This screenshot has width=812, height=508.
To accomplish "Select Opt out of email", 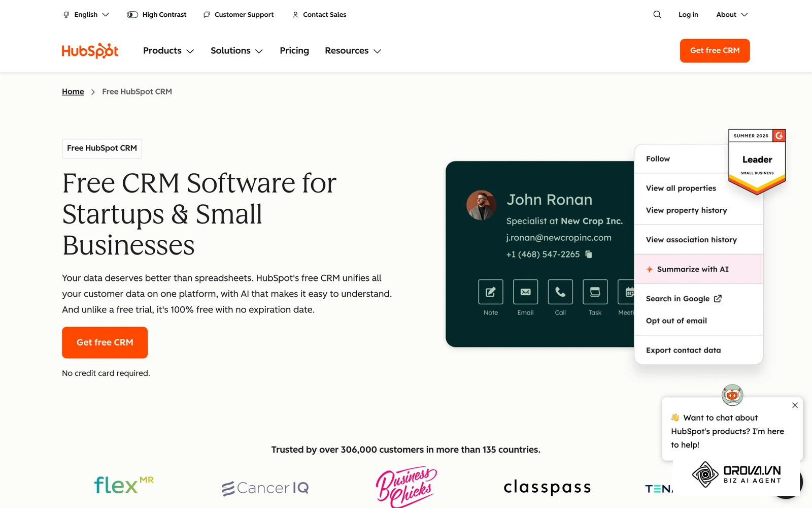I will pos(676,321).
